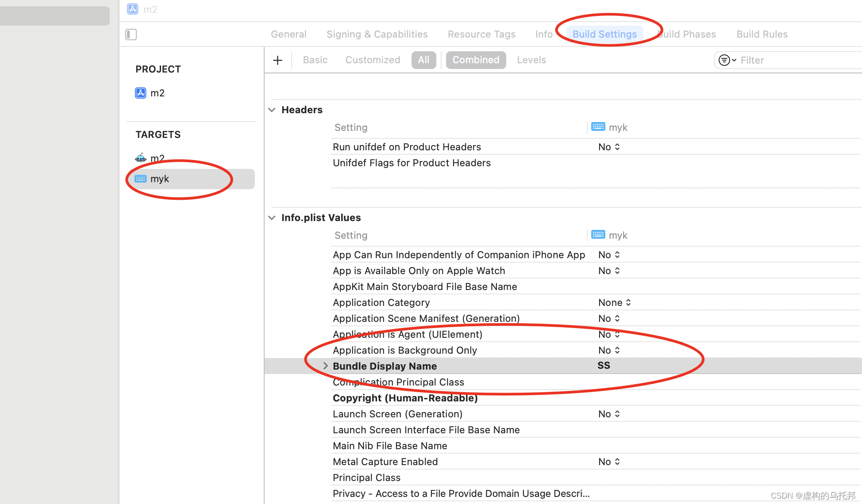Viewport: 862px width, 504px height.
Task: Click the plus add setting button
Action: pyautogui.click(x=277, y=60)
